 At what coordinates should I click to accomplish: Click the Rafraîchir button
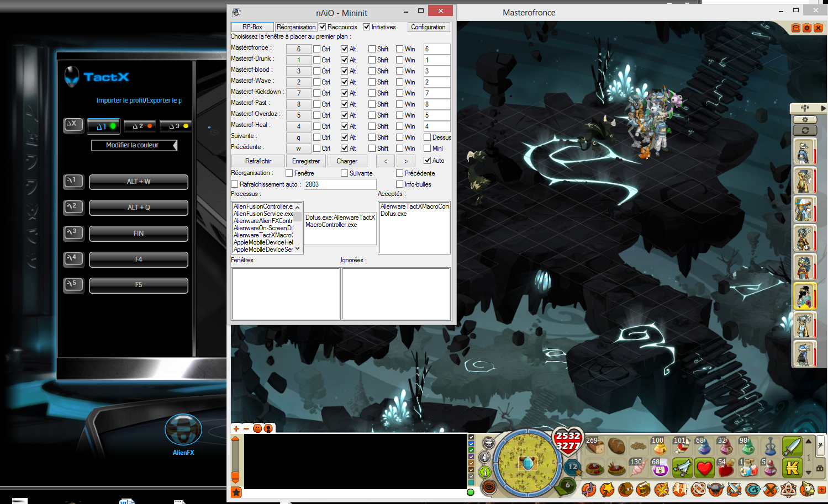[x=259, y=161]
